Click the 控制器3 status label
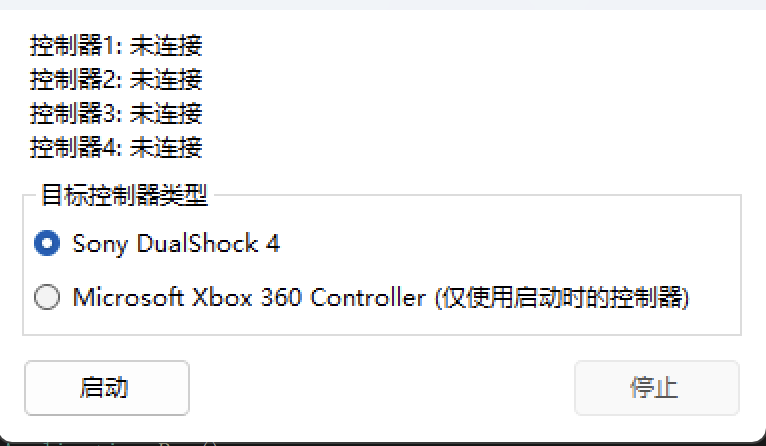This screenshot has width=766, height=446. point(116,113)
